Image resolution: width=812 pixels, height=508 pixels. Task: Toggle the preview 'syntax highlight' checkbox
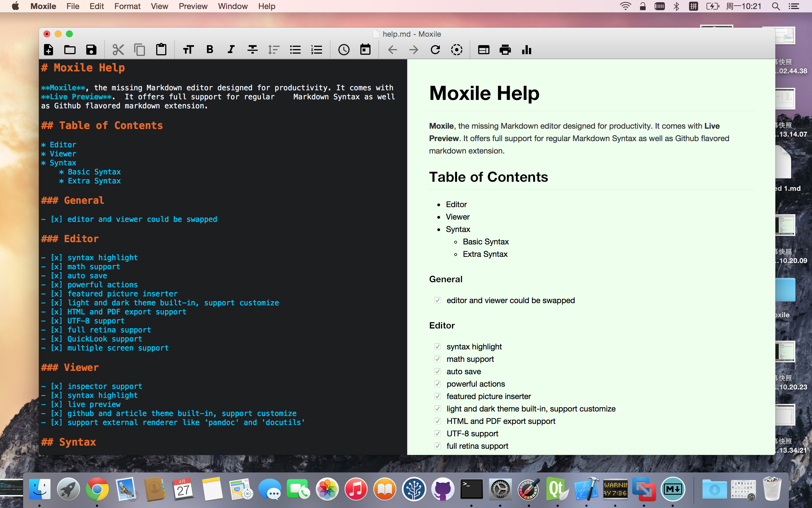point(438,346)
